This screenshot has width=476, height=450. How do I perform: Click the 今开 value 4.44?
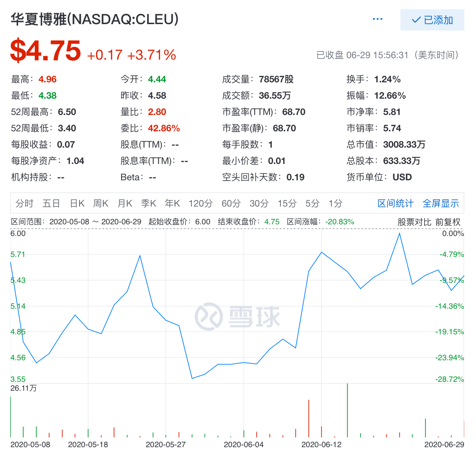coord(157,79)
